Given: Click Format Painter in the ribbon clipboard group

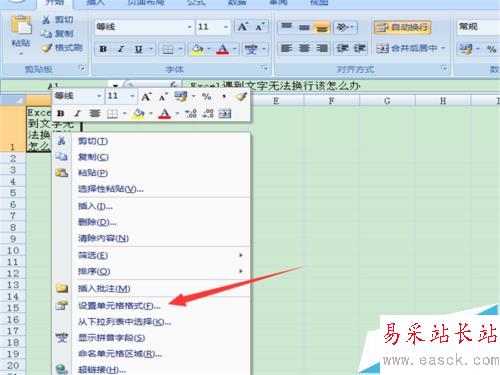Looking at the screenshot, I should tap(62, 48).
